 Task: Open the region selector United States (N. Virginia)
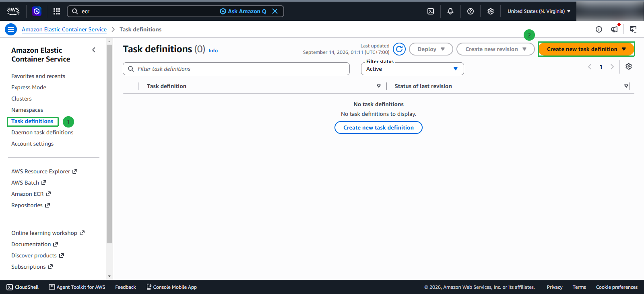pyautogui.click(x=539, y=11)
